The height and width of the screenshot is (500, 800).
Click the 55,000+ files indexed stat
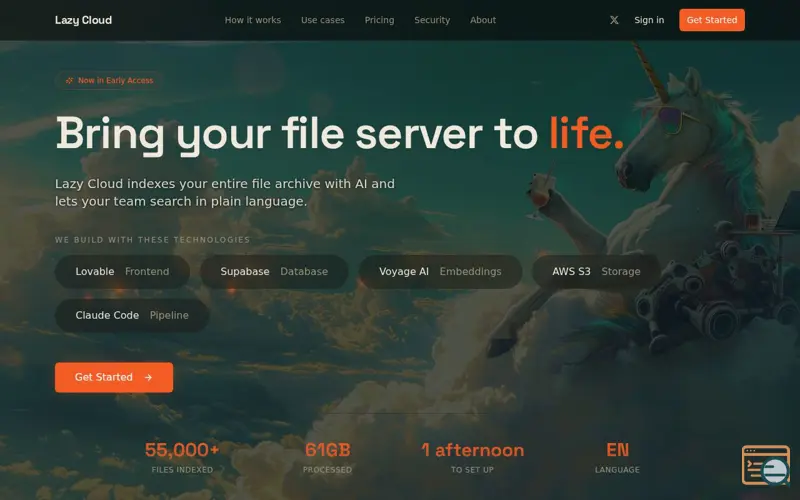pos(182,457)
